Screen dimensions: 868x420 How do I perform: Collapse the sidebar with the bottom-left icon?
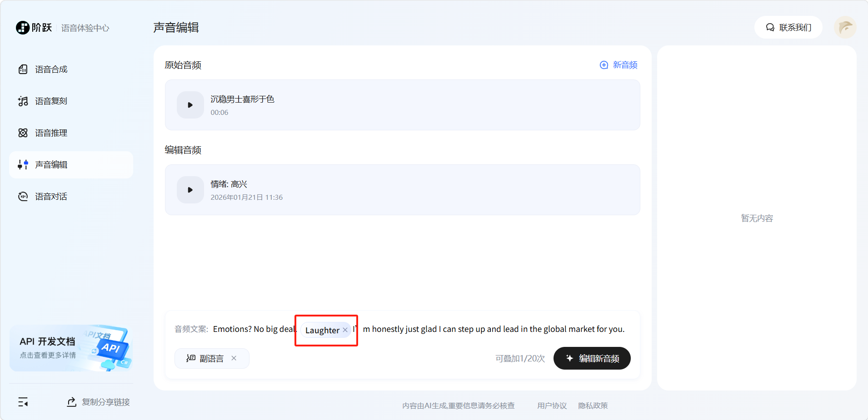point(23,402)
